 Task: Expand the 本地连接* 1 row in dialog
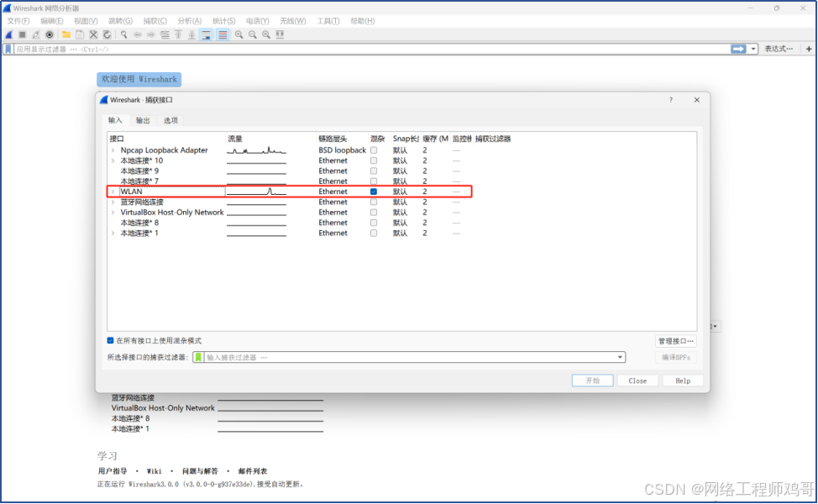(x=113, y=234)
